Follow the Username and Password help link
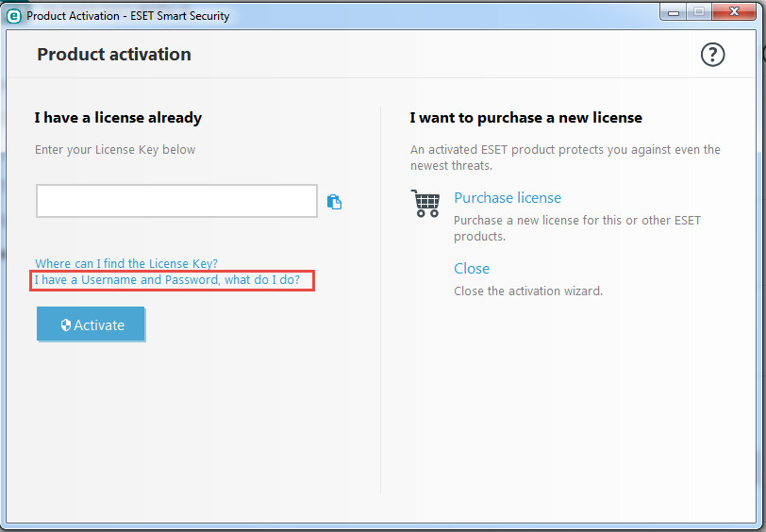 pyautogui.click(x=167, y=280)
